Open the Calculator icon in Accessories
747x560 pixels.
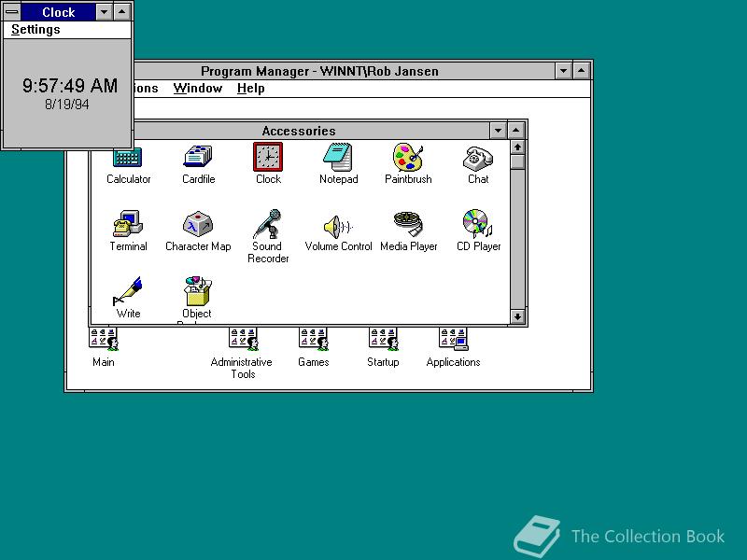click(128, 158)
